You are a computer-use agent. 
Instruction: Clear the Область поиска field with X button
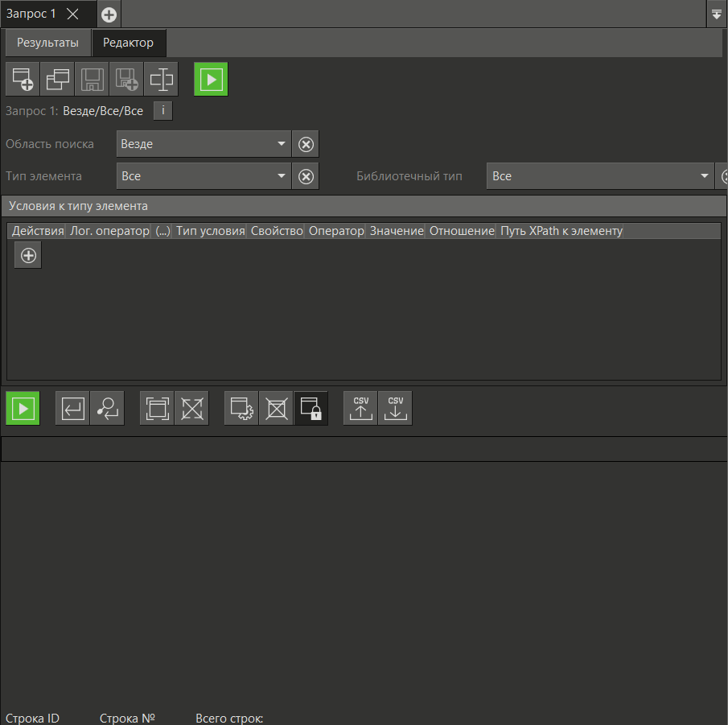coord(306,144)
